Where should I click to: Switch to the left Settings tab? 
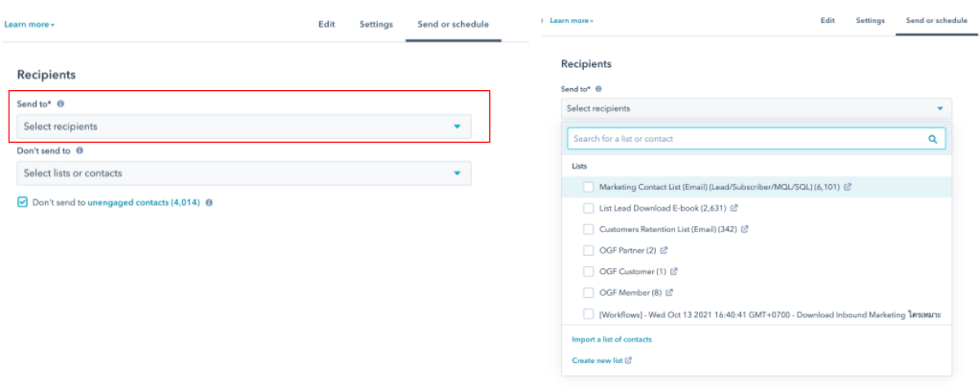376,24
